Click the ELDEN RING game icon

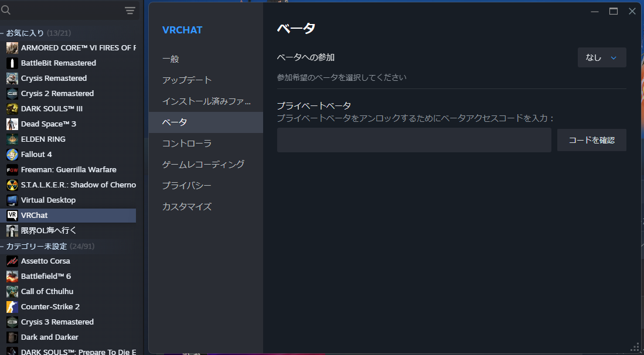click(12, 139)
